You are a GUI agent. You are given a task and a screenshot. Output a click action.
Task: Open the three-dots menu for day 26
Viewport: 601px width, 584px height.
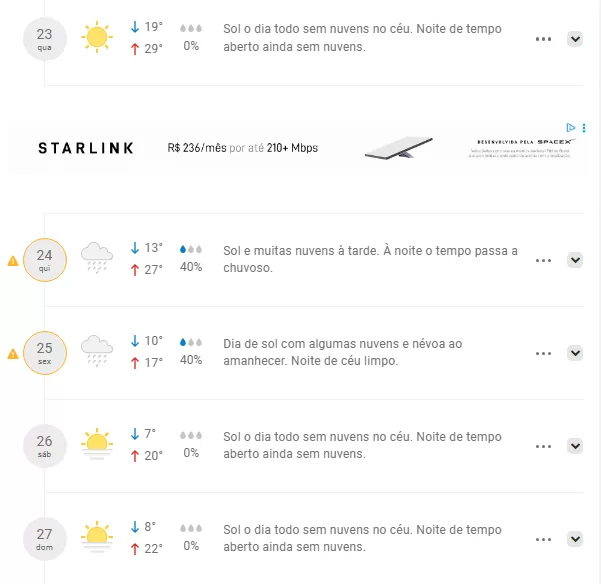543,446
